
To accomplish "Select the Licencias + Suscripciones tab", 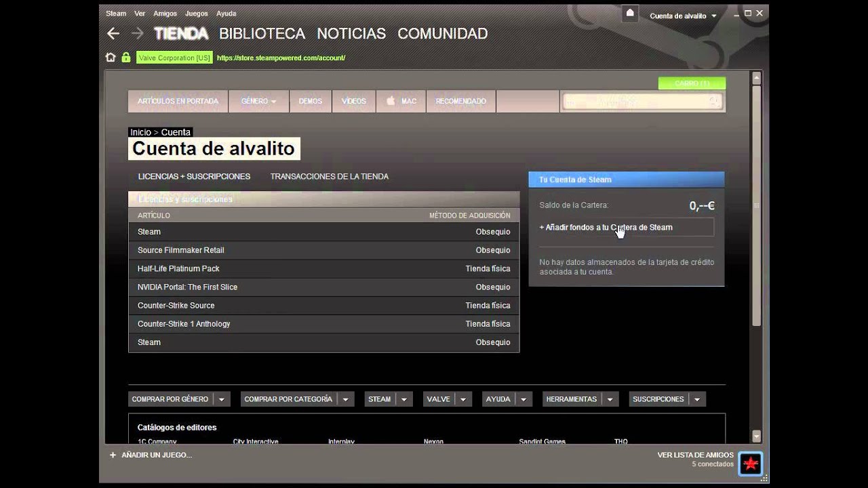I will click(x=194, y=176).
